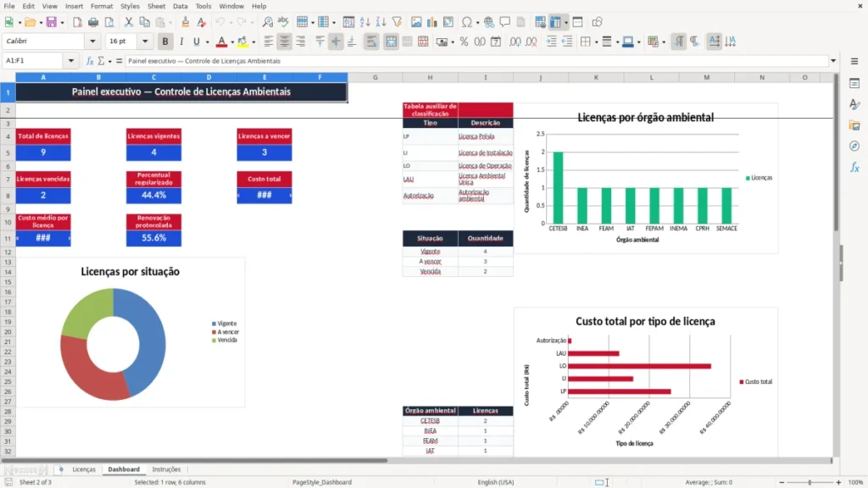
Task: Click the Sum (Σ) button in formula bar
Action: (101, 61)
